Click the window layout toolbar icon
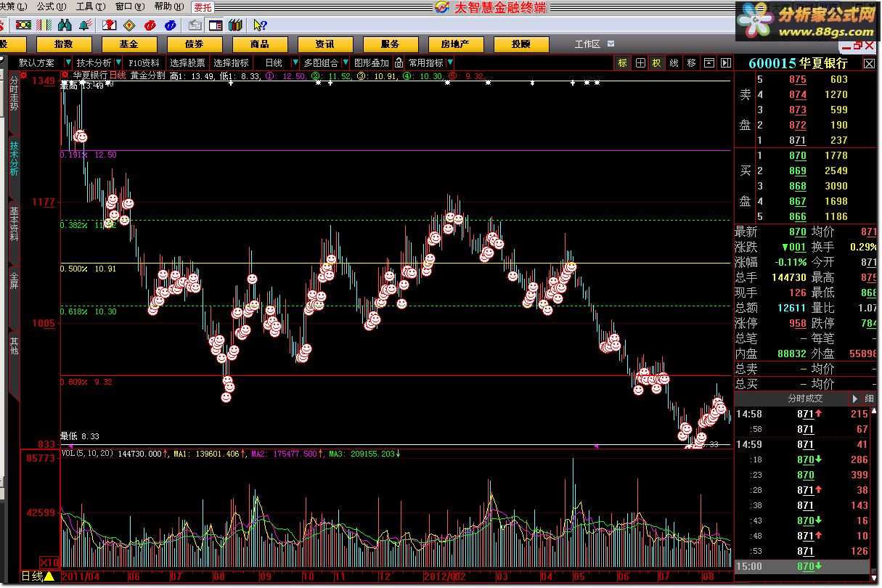Screen dimensions: 882x588 pyautogui.click(x=216, y=25)
